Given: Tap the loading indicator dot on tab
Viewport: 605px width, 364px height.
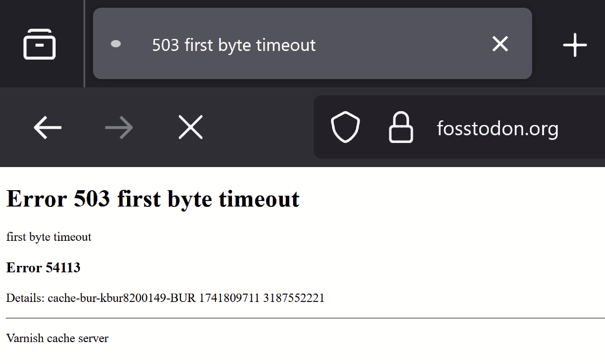Looking at the screenshot, I should pyautogui.click(x=116, y=44).
